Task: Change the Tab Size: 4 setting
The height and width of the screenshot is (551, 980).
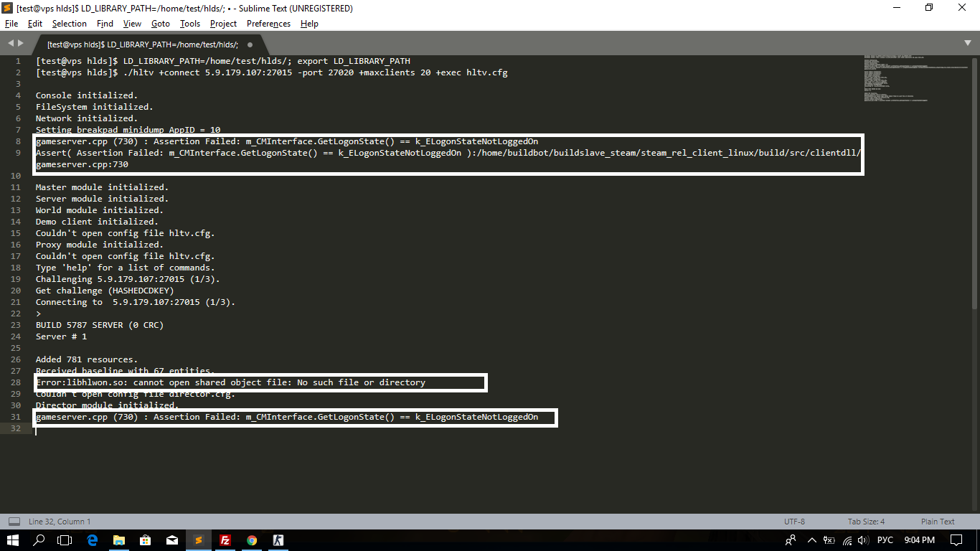Action: (x=867, y=522)
